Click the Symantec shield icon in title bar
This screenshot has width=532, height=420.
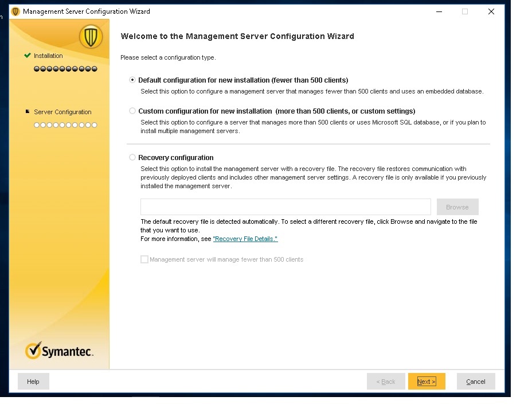point(15,11)
